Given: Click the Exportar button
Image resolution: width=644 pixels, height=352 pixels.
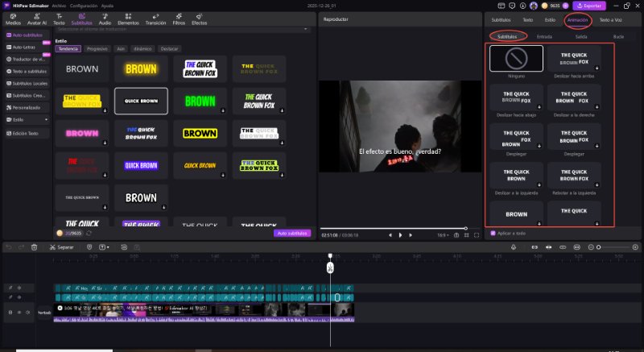Looking at the screenshot, I should (588, 6).
